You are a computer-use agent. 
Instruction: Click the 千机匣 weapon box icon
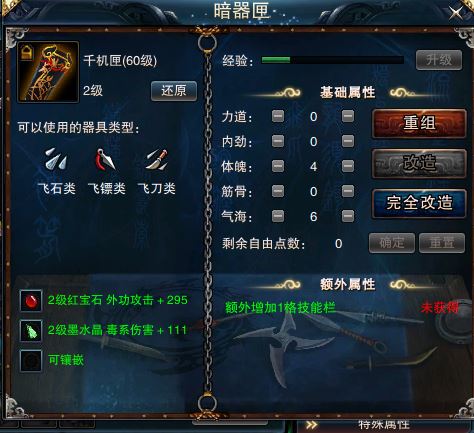click(48, 72)
